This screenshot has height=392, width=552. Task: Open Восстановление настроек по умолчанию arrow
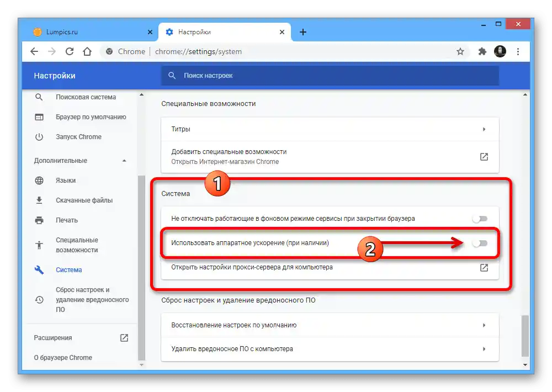[x=484, y=325]
